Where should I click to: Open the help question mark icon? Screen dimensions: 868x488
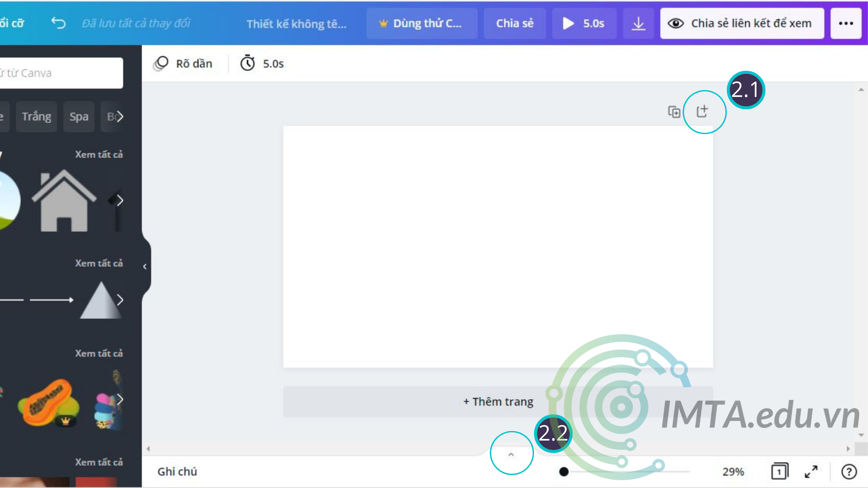(x=849, y=472)
